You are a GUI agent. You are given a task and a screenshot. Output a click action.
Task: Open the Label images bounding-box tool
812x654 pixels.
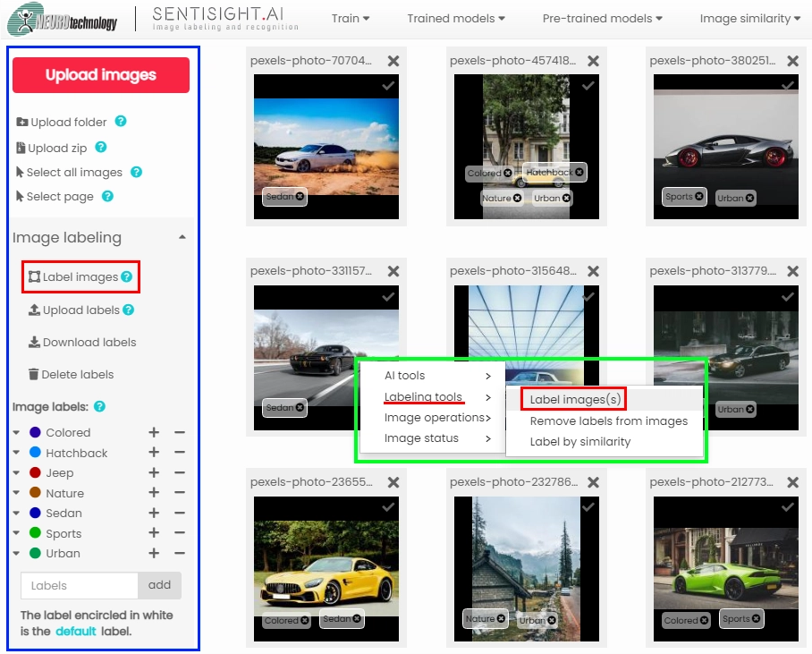point(37,277)
